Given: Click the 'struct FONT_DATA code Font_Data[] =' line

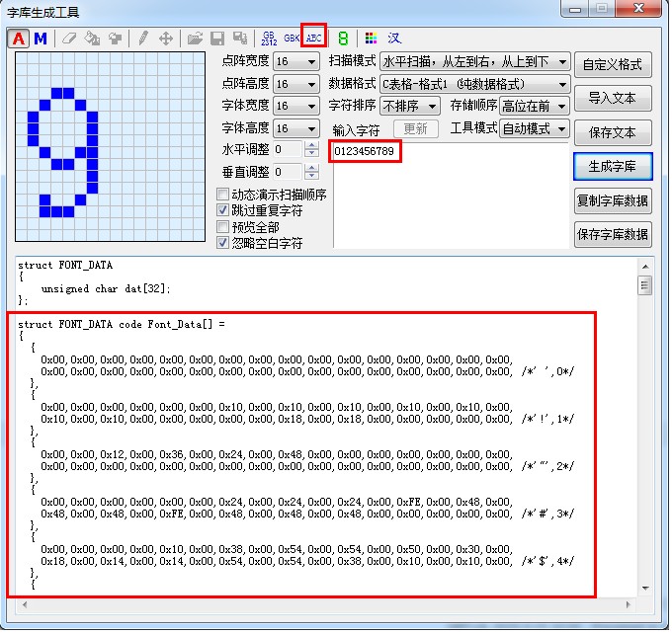Looking at the screenshot, I should coord(122,324).
